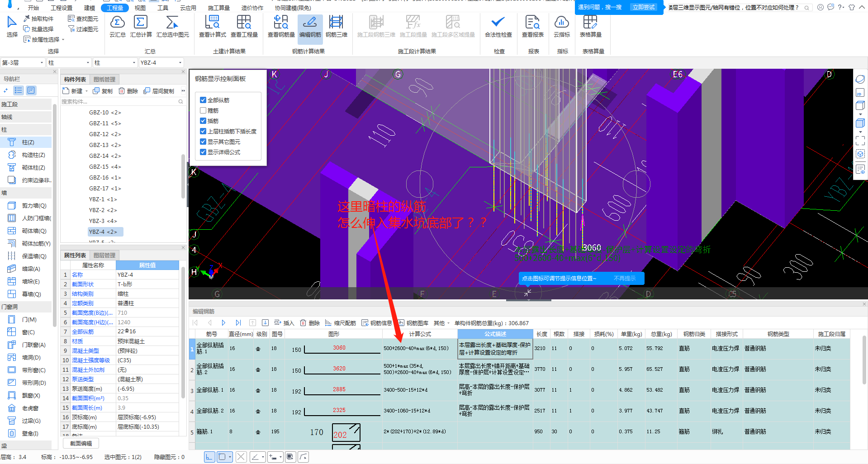Click the component list vertical scrollbar

(183, 176)
